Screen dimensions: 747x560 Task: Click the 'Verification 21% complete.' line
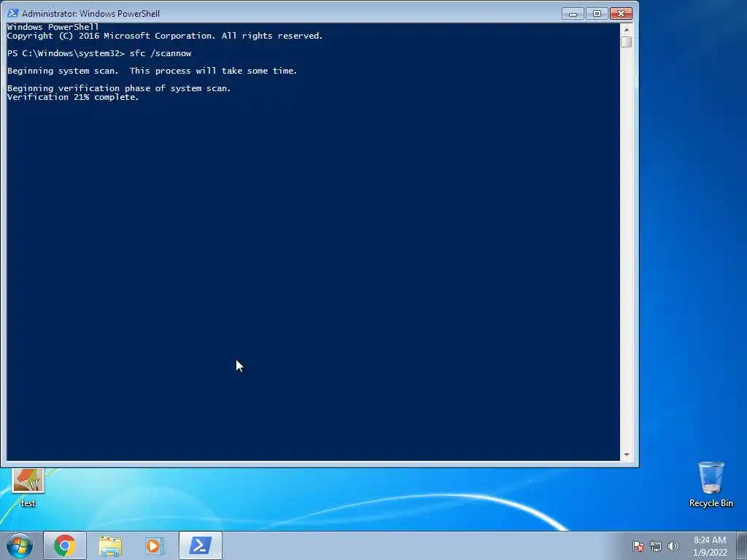coord(73,97)
